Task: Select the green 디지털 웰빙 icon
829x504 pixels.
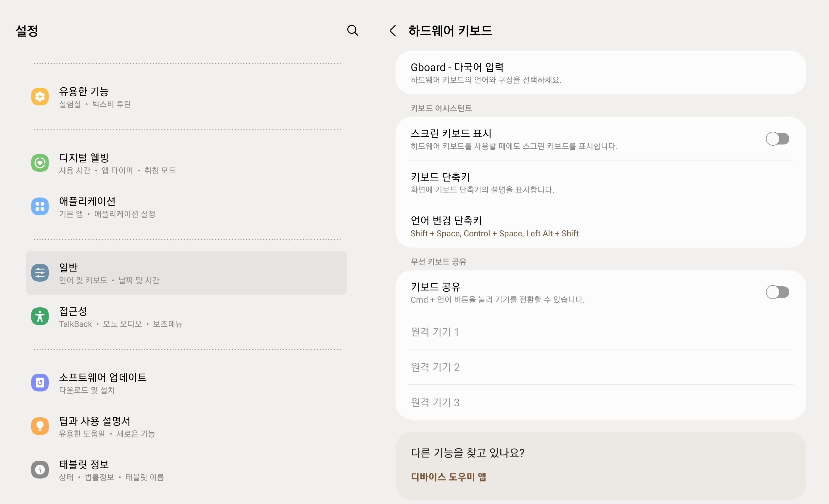Action: pyautogui.click(x=40, y=163)
